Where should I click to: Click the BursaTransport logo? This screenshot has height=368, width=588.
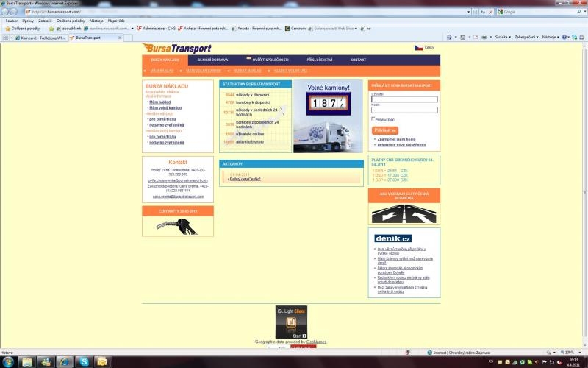(x=177, y=49)
